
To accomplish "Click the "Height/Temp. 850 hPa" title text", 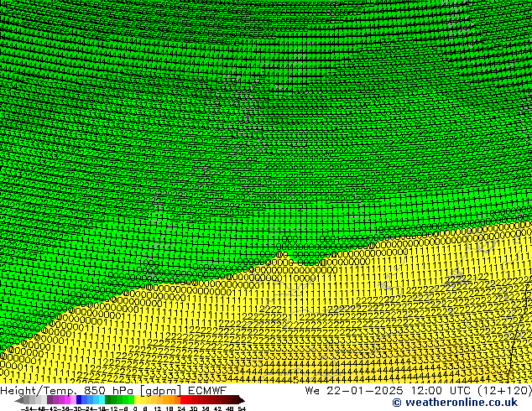I will coord(68,391).
